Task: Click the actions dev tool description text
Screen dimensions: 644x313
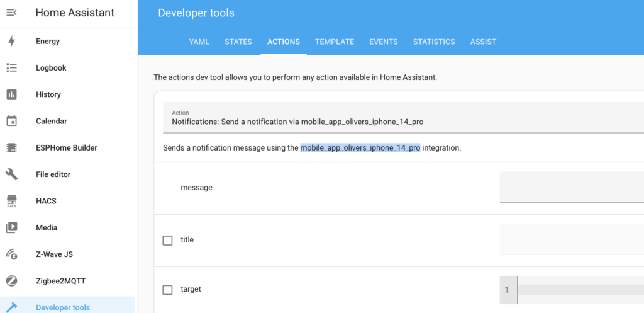Action: coord(296,77)
